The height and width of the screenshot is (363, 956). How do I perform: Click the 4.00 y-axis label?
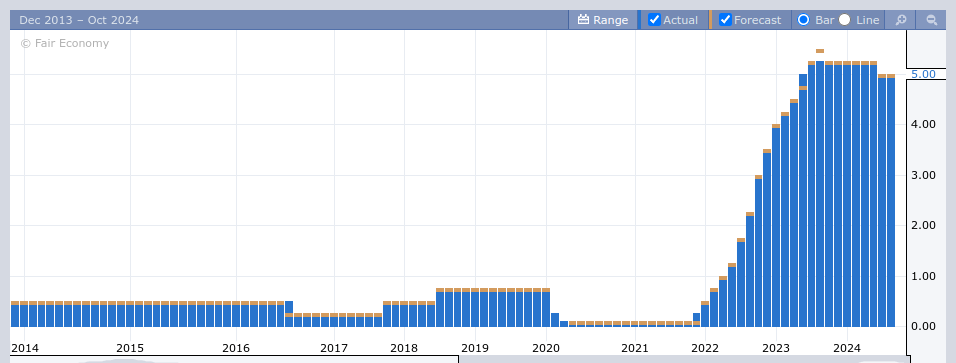coord(923,124)
